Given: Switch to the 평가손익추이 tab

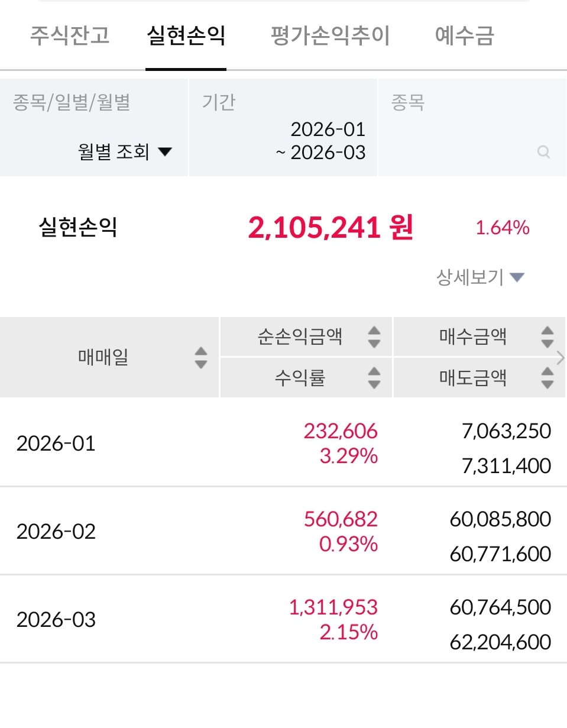Looking at the screenshot, I should pyautogui.click(x=330, y=35).
